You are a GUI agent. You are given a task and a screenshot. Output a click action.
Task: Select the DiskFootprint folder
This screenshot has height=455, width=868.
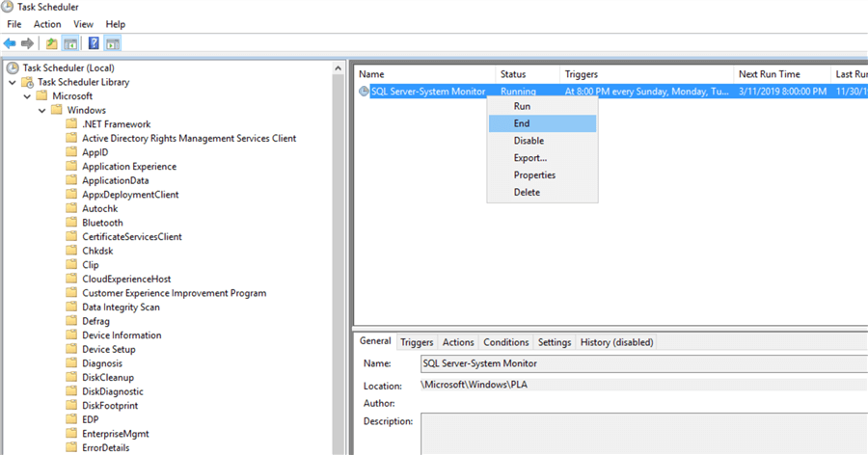pos(110,406)
